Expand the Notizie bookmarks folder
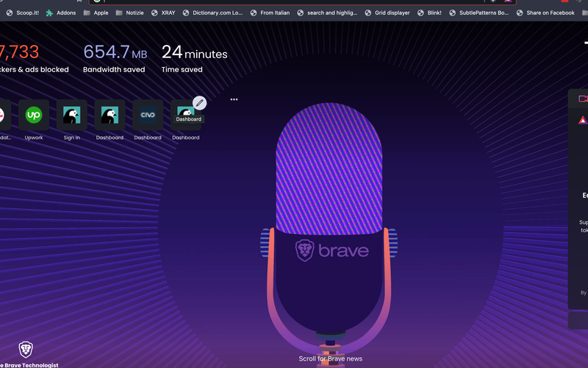 click(x=130, y=13)
